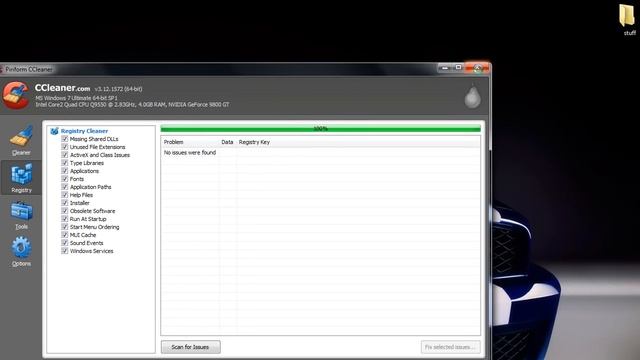Viewport: 640px width, 360px height.
Task: Minimize the CCleaner window
Action: pos(445,67)
